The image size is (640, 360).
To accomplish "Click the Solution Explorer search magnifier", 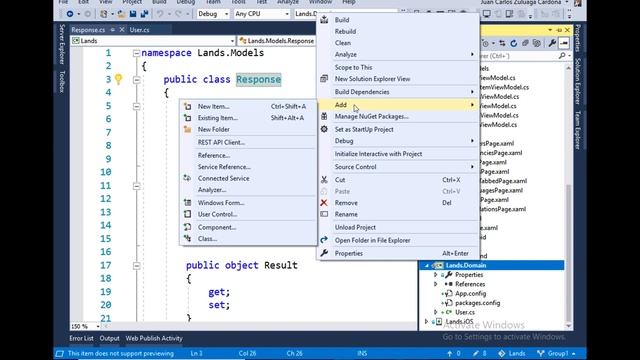I will coord(562,56).
